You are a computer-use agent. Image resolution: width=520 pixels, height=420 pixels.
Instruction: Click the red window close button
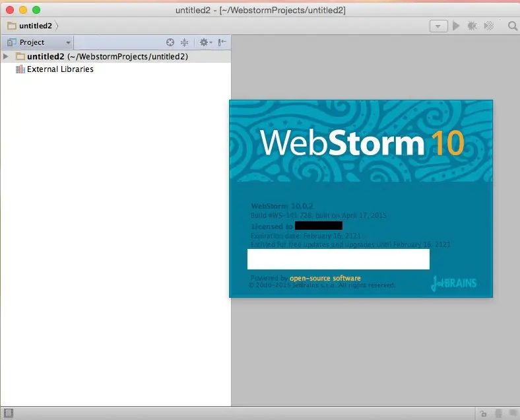click(10, 10)
